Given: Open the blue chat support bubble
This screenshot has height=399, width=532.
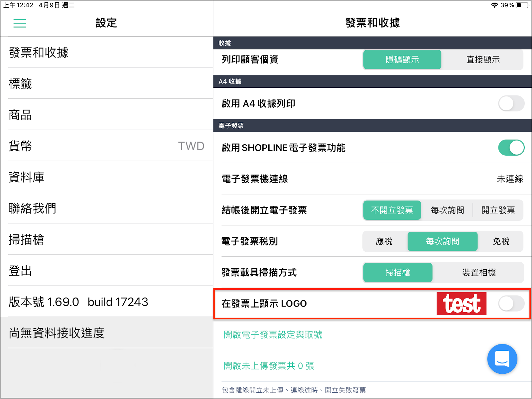Looking at the screenshot, I should pyautogui.click(x=502, y=359).
